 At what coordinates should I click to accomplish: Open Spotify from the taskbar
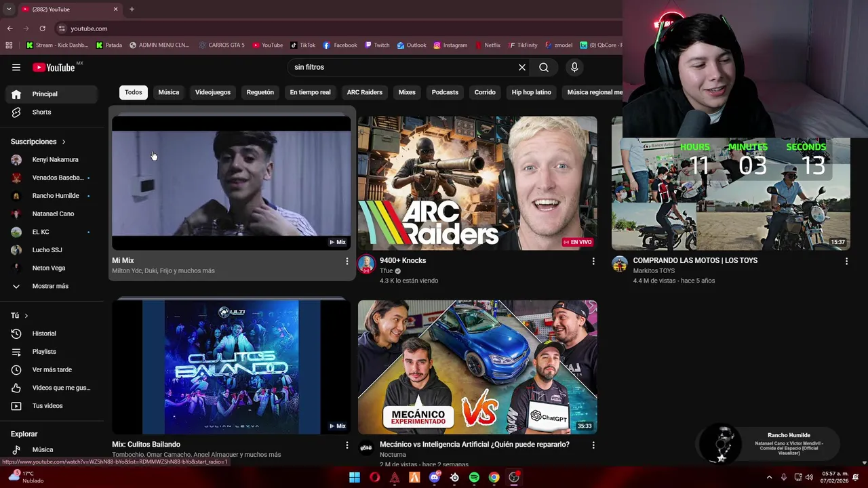(x=474, y=477)
